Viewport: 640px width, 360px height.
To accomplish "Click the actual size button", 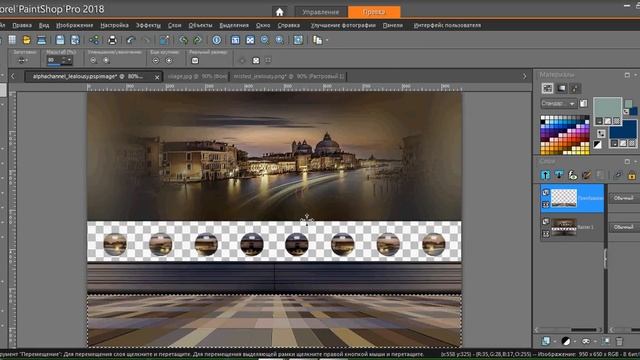I will coord(195,60).
